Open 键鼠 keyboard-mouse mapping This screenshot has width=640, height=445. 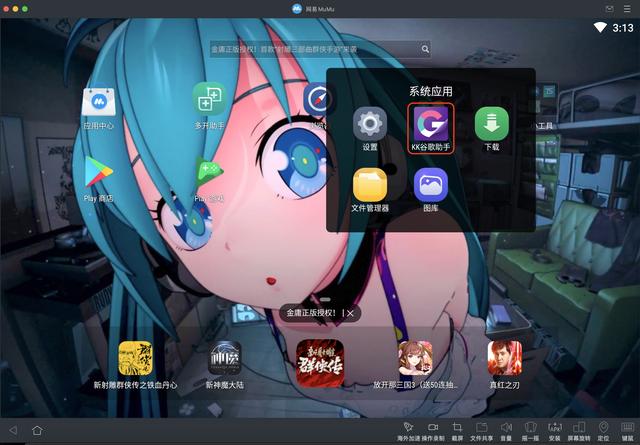pyautogui.click(x=627, y=431)
